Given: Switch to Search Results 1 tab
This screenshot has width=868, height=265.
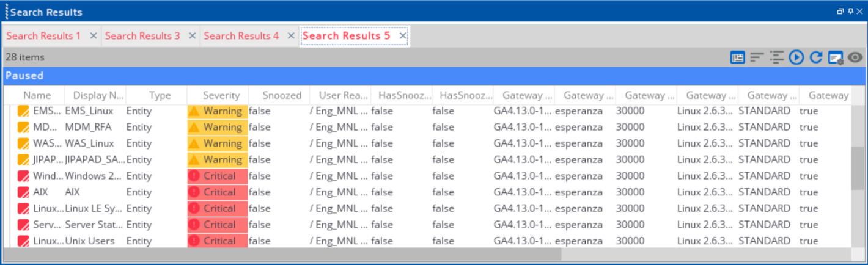Looking at the screenshot, I should 43,36.
